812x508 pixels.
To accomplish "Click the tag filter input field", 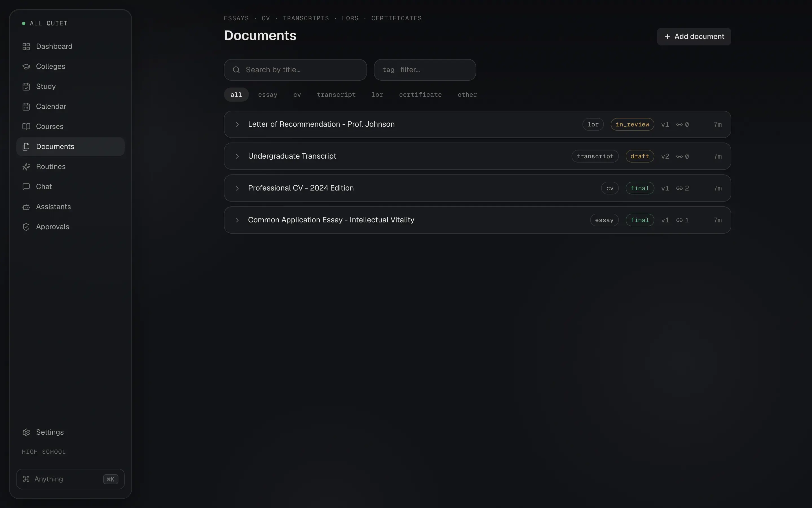I will click(x=425, y=70).
